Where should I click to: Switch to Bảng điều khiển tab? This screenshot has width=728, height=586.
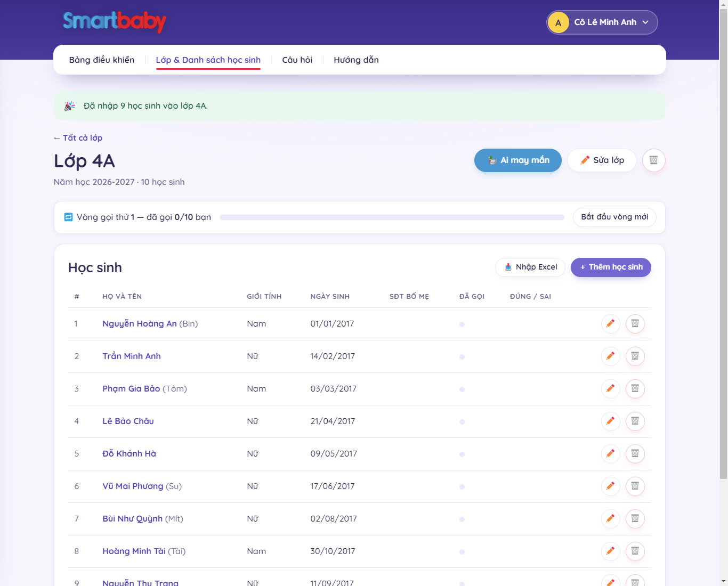tap(102, 60)
